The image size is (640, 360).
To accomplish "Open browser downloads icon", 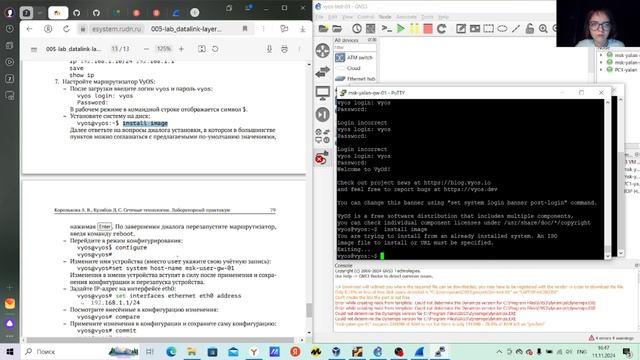I will [302, 29].
